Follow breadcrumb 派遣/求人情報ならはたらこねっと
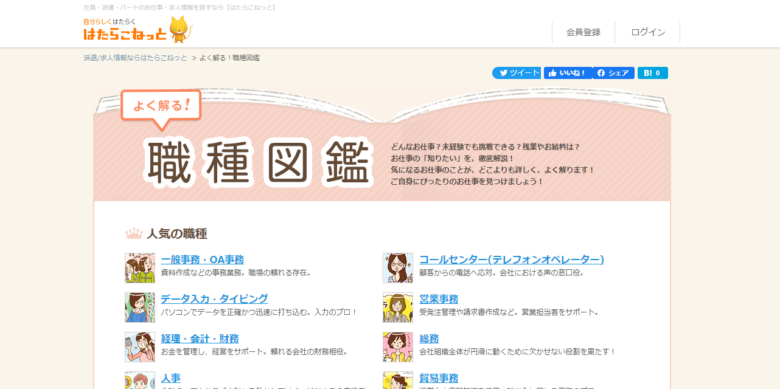The image size is (780, 389). [135, 58]
